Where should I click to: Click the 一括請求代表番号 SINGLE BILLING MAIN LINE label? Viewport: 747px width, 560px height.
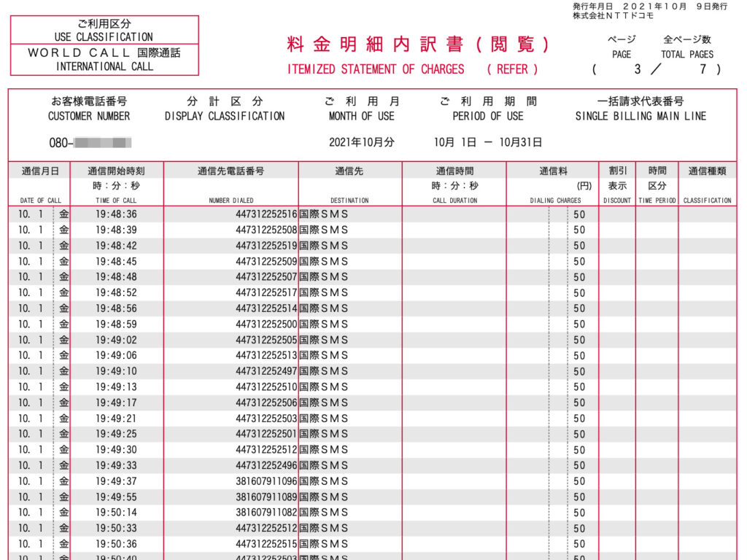(x=640, y=109)
